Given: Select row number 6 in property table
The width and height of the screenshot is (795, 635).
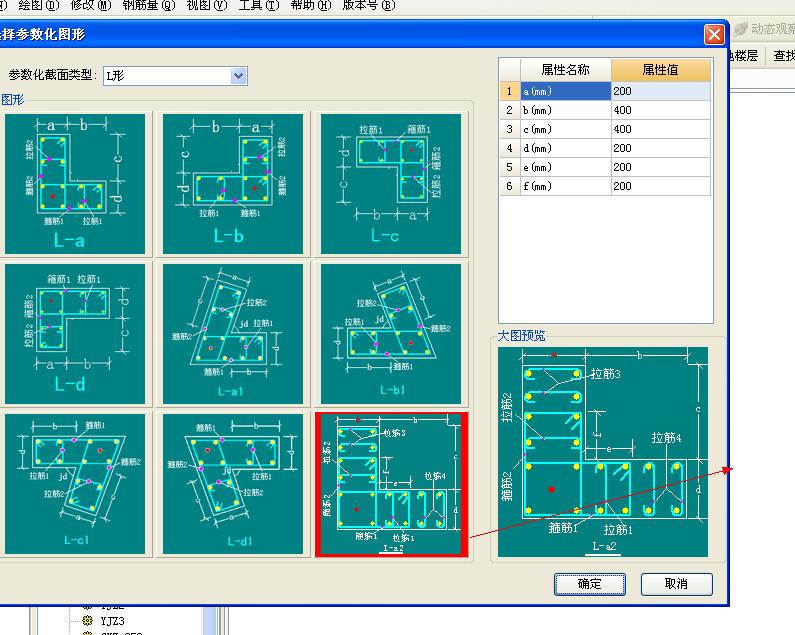Looking at the screenshot, I should (x=510, y=186).
